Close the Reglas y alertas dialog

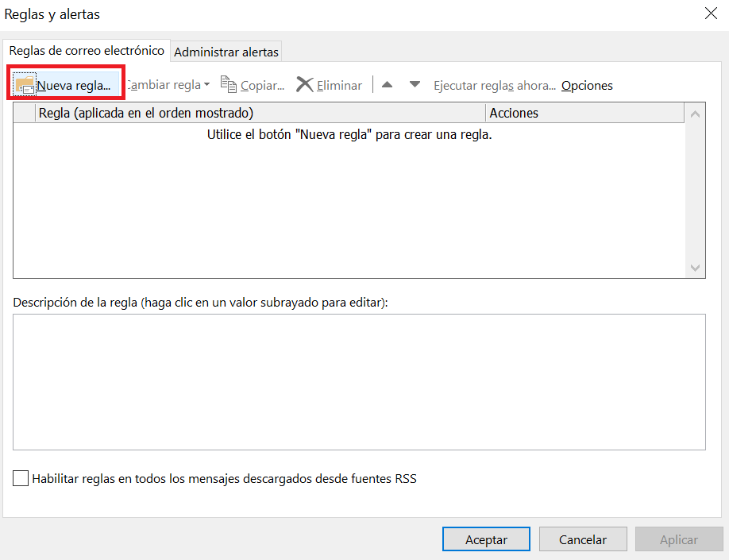(711, 14)
